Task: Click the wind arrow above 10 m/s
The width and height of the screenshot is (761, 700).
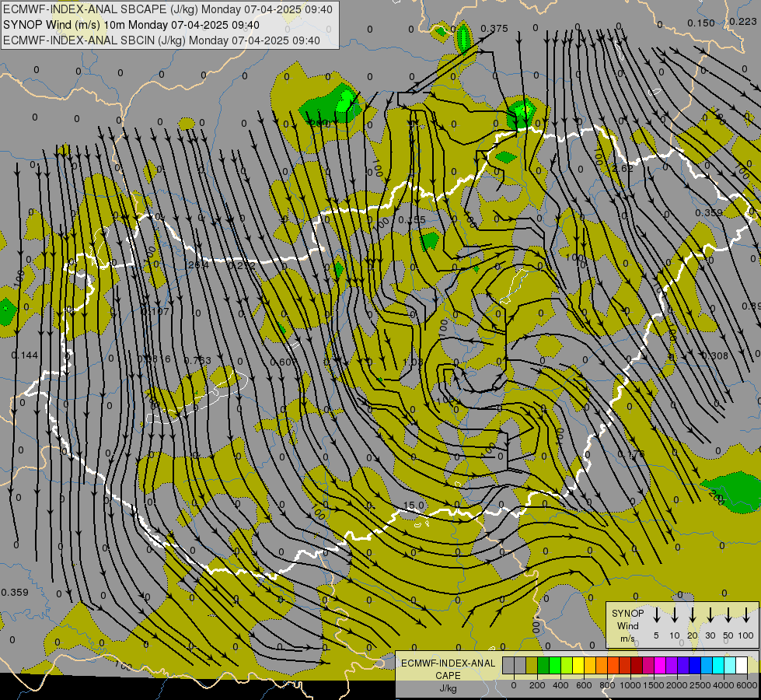Action: 675,615
